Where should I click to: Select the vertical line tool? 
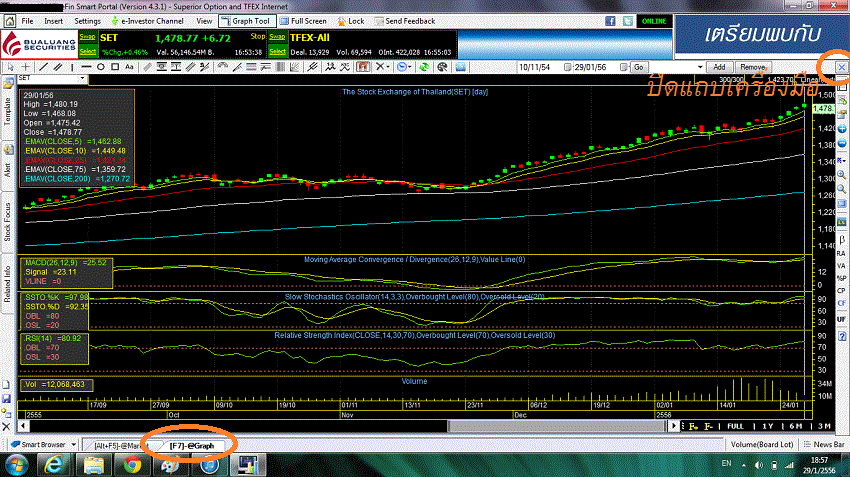(72, 67)
